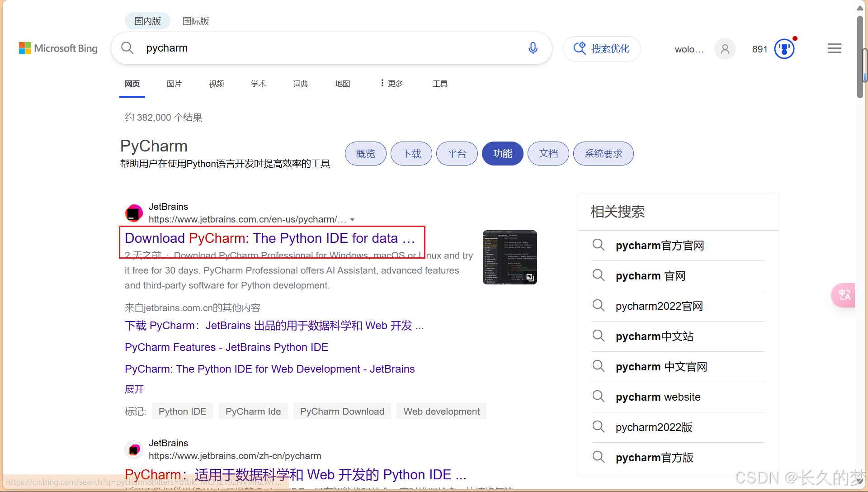
Task: Open the hamburger settings menu
Action: [834, 48]
